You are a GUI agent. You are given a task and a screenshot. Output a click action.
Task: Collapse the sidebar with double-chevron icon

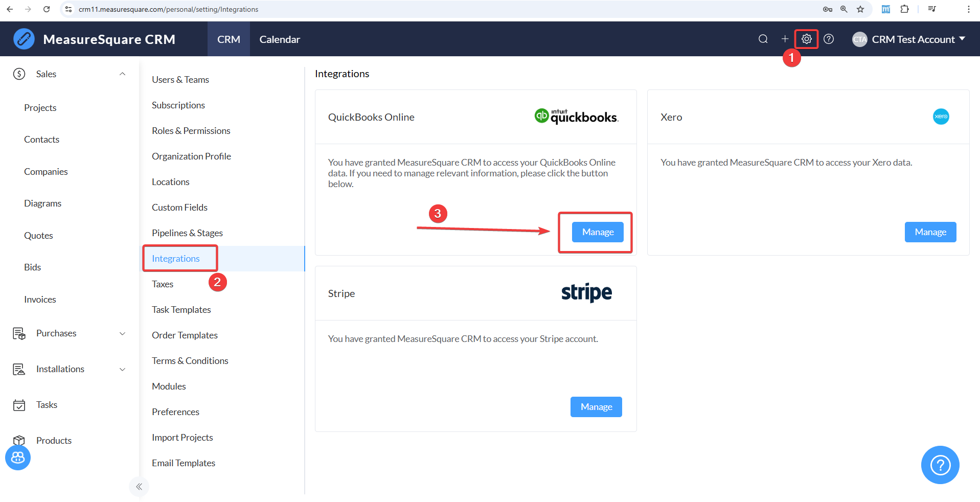click(139, 487)
